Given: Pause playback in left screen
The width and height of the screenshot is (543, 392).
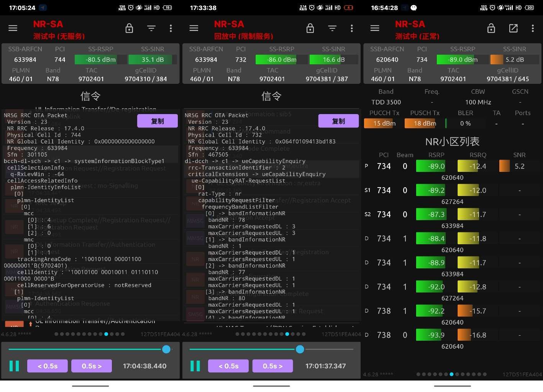Looking at the screenshot, I should (x=14, y=366).
